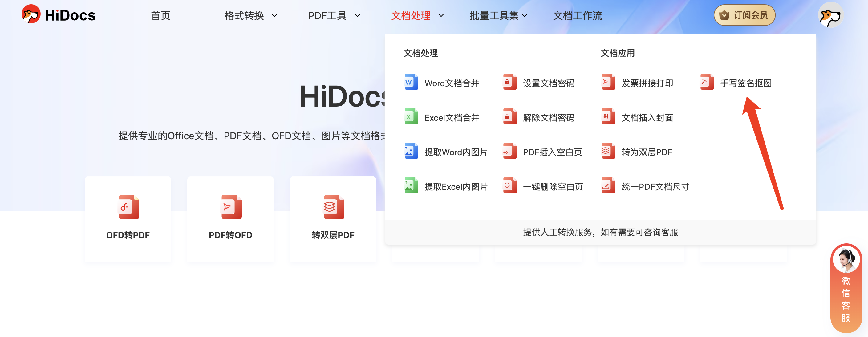Click the 转为双层PDF layers icon in menu
This screenshot has height=337, width=868.
[x=608, y=151]
